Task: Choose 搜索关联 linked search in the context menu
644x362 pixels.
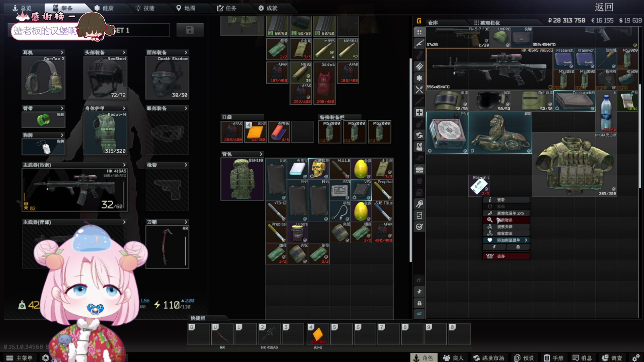Action: [506, 227]
